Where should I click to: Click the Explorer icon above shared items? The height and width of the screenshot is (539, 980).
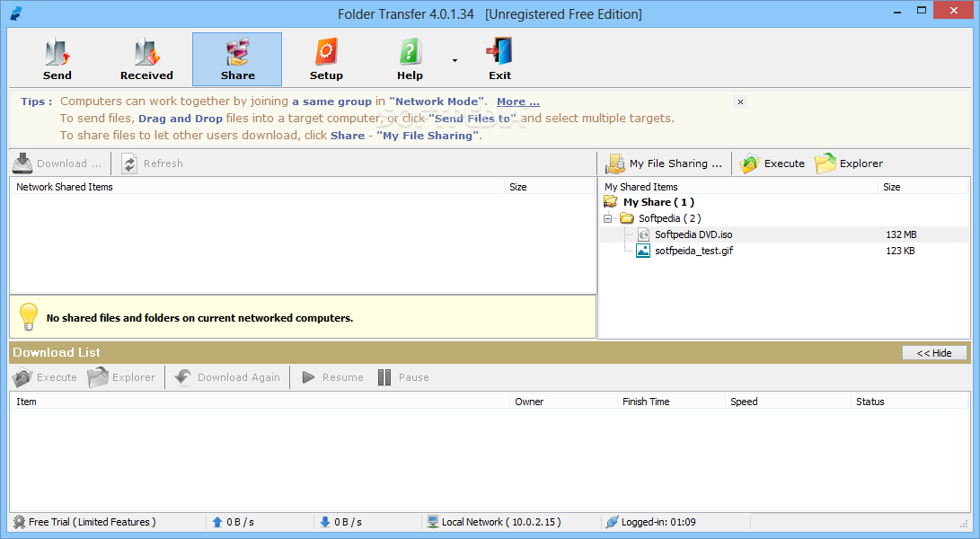coord(847,163)
